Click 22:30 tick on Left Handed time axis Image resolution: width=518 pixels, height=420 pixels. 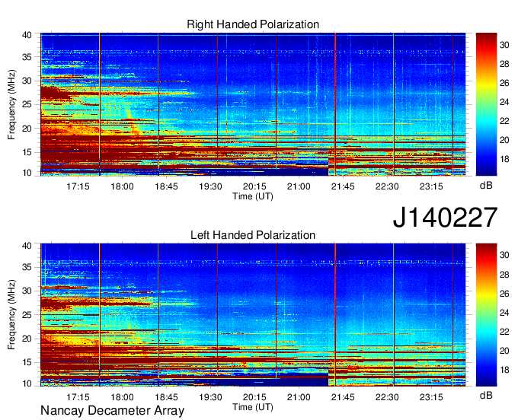click(387, 397)
